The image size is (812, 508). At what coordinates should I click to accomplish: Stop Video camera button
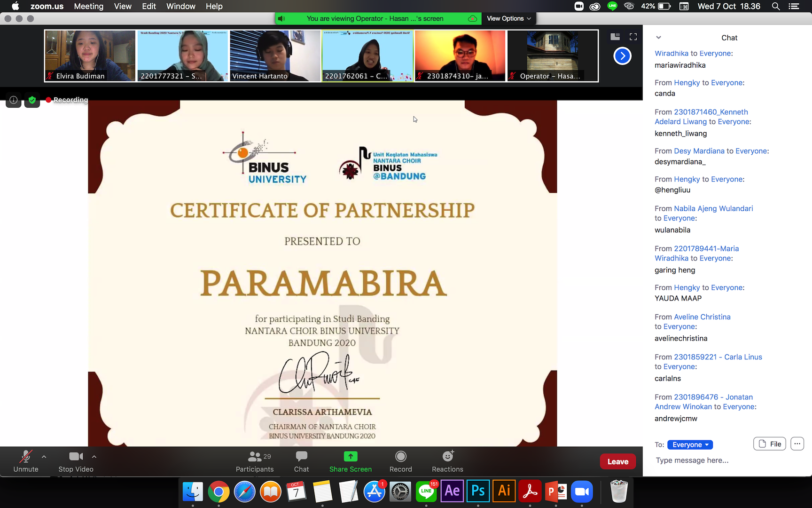click(76, 461)
